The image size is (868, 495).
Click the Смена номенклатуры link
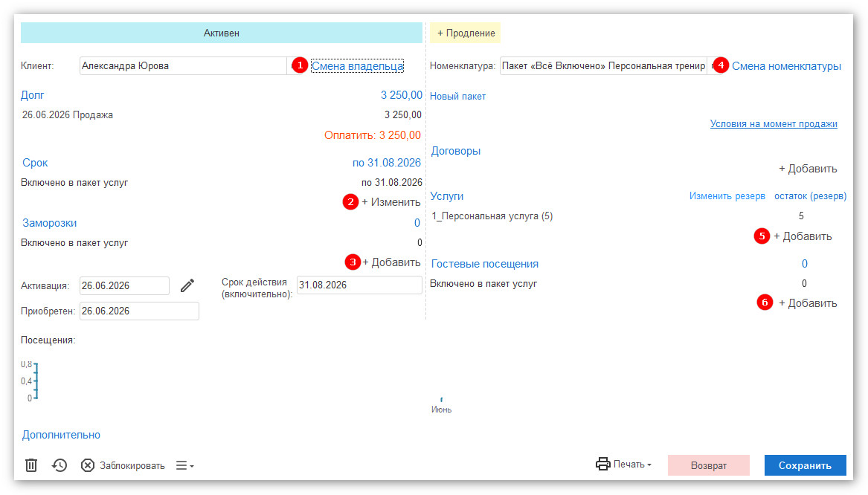pos(786,66)
